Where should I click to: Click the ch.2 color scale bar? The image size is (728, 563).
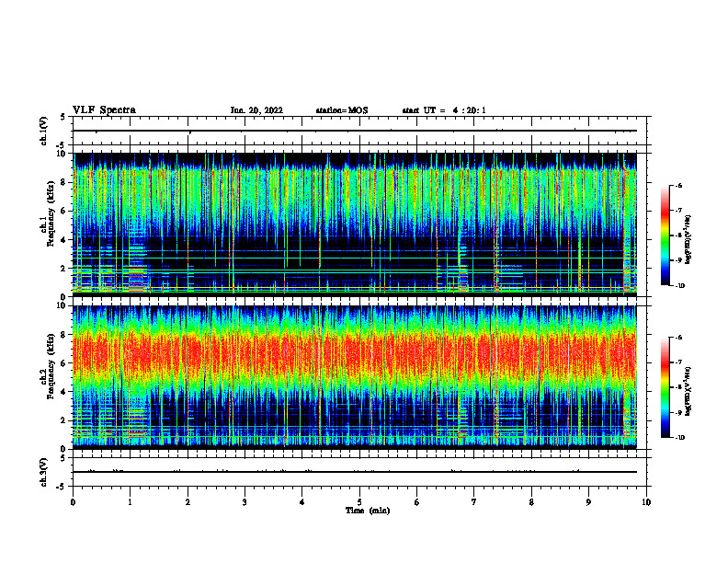[x=665, y=387]
